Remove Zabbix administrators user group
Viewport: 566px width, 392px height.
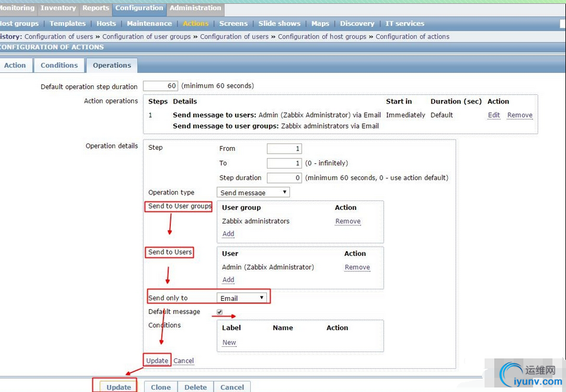tap(348, 221)
